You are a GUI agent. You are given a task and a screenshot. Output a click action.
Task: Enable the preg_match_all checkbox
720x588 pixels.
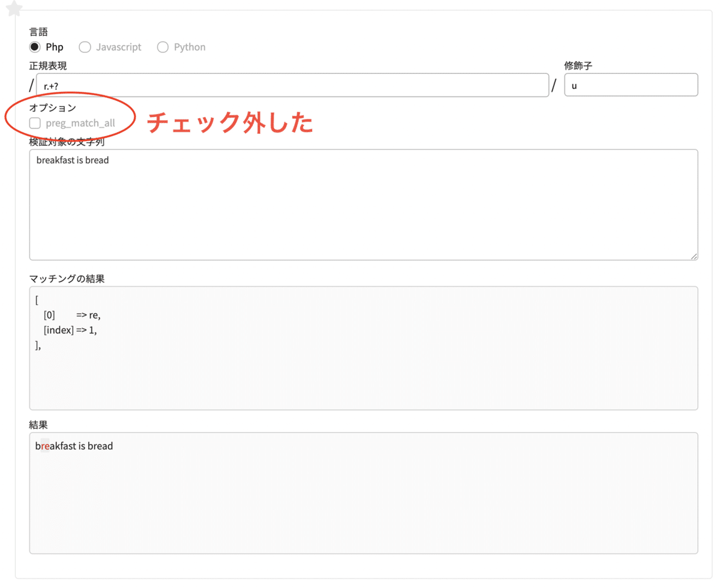click(x=35, y=123)
